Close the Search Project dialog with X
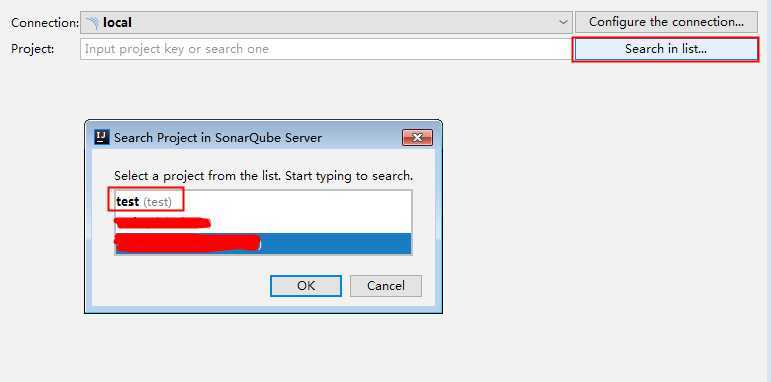This screenshot has height=382, width=771. pos(417,138)
